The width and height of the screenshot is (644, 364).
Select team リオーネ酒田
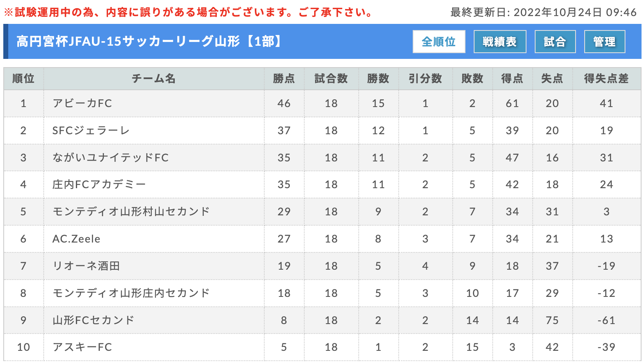point(86,266)
